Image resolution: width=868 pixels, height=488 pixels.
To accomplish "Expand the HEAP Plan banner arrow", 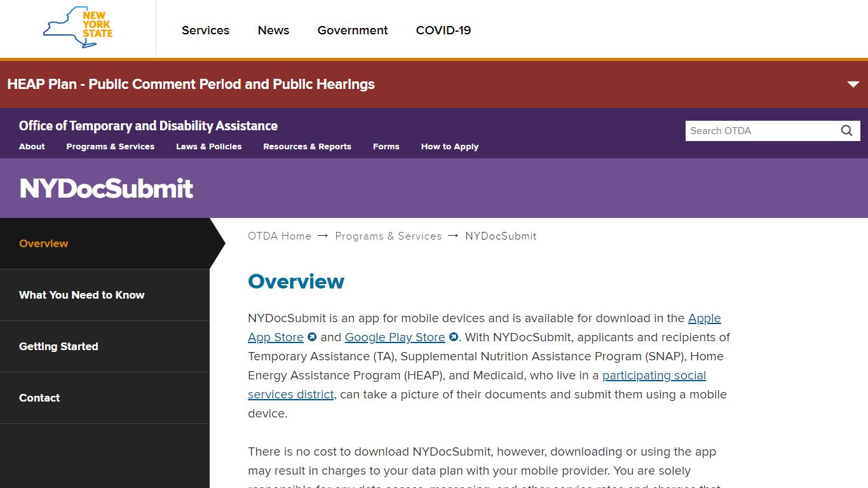I will pos(853,85).
